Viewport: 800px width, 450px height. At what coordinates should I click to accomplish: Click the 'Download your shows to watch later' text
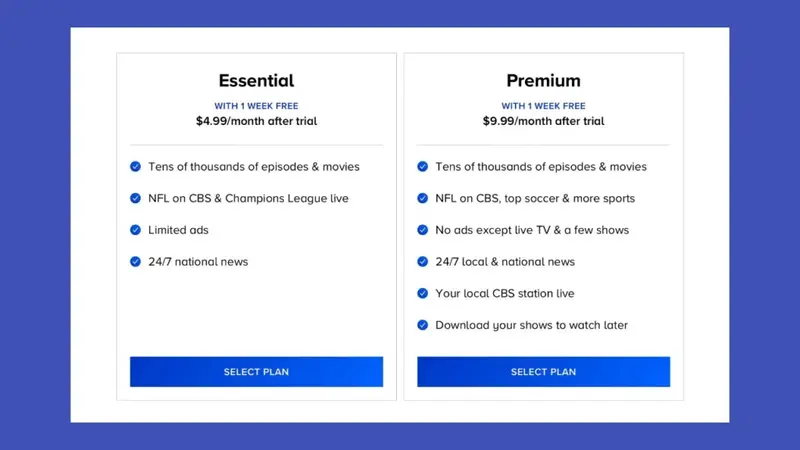[531, 325]
